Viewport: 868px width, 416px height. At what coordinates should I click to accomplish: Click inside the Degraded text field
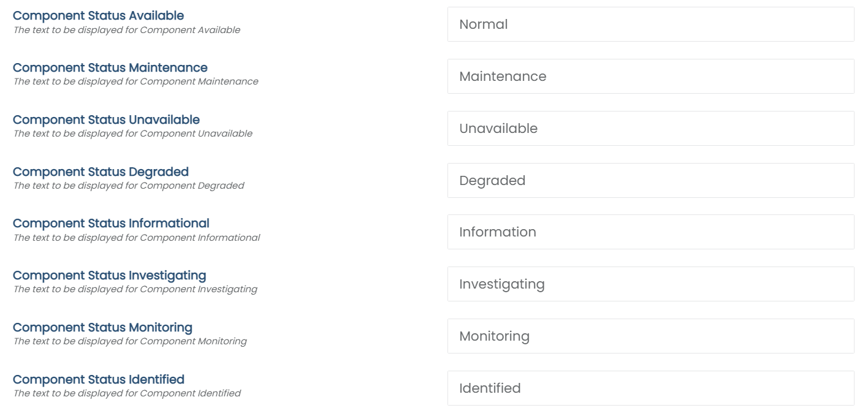[x=650, y=180]
